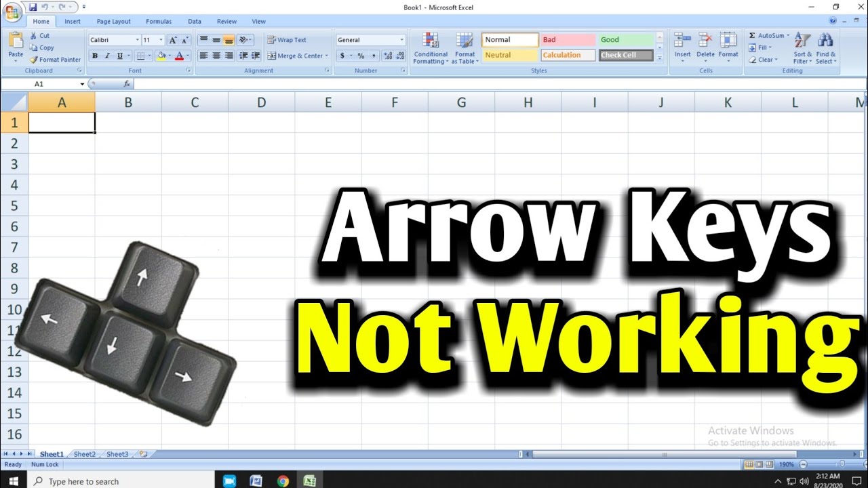Select column header D
This screenshot has height=488, width=868.
tap(262, 102)
